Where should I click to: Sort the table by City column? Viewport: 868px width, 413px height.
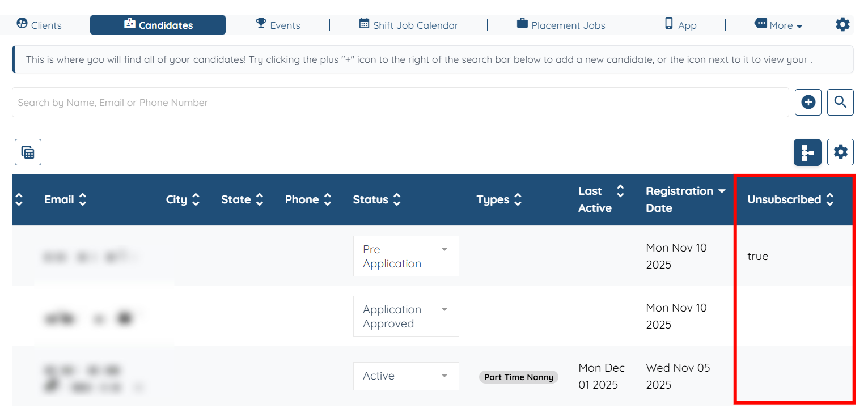click(x=183, y=199)
